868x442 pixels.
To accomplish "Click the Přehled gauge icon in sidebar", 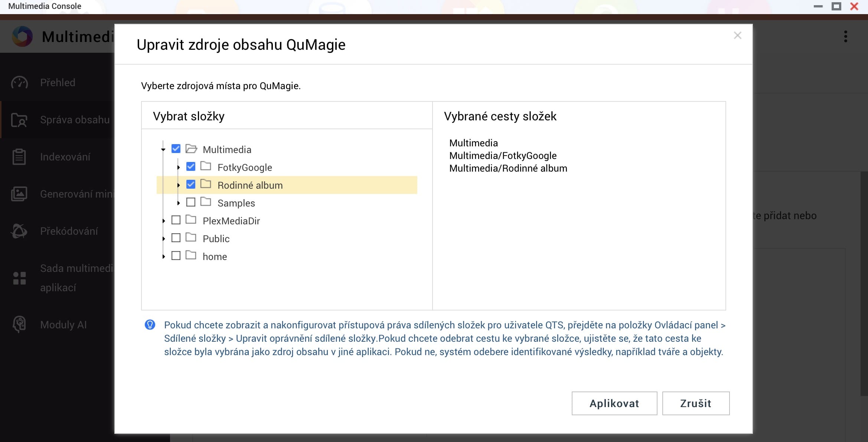I will [19, 82].
